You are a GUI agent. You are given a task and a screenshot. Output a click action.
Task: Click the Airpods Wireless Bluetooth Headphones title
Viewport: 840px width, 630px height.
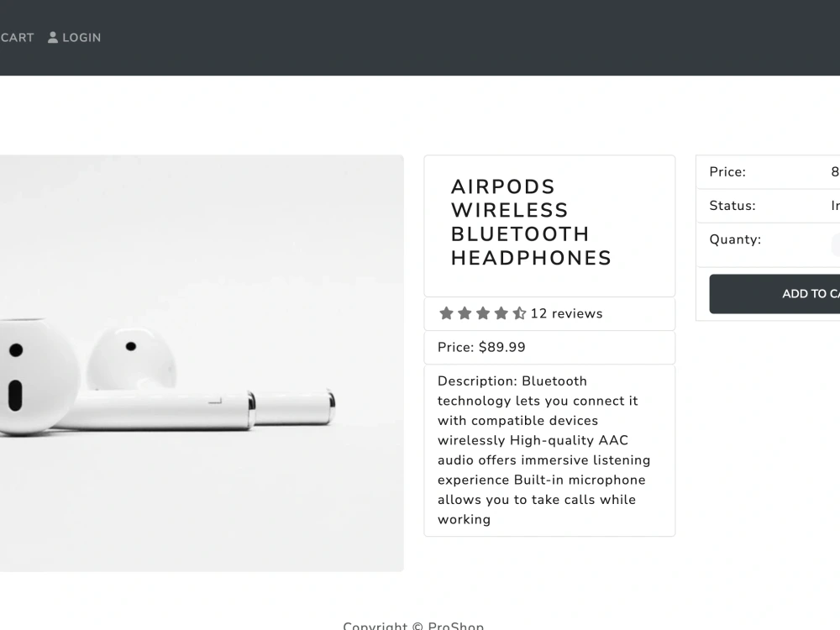(x=531, y=223)
